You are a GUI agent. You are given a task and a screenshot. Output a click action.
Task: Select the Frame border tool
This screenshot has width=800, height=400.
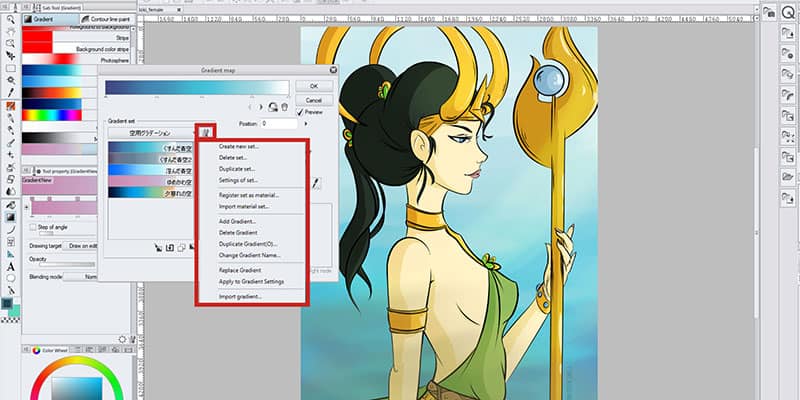[x=11, y=242]
